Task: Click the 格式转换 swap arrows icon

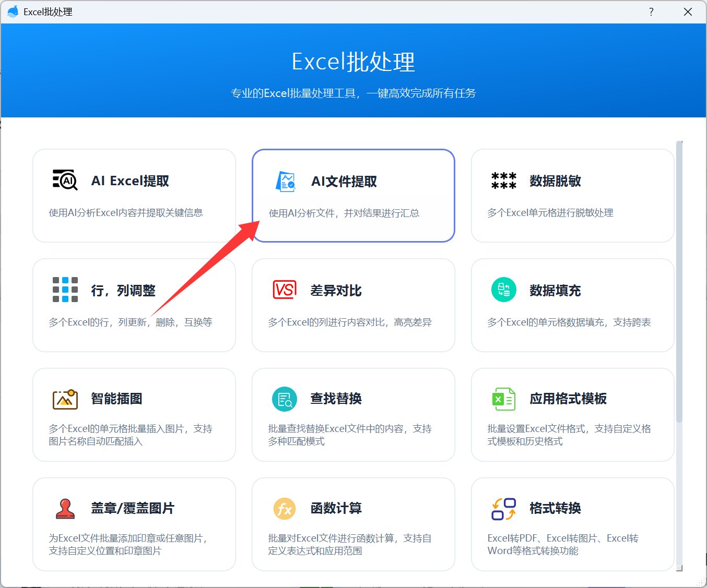Action: point(504,509)
